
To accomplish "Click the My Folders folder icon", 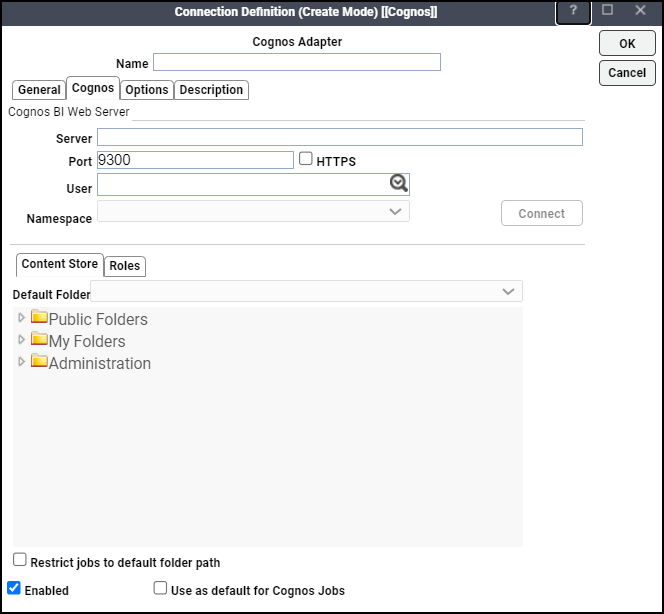I will pos(39,339).
